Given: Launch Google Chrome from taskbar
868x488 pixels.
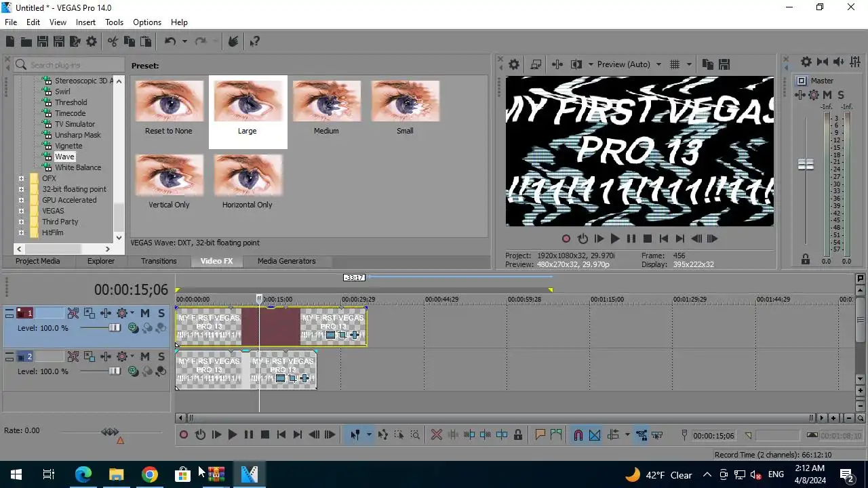Looking at the screenshot, I should point(149,474).
